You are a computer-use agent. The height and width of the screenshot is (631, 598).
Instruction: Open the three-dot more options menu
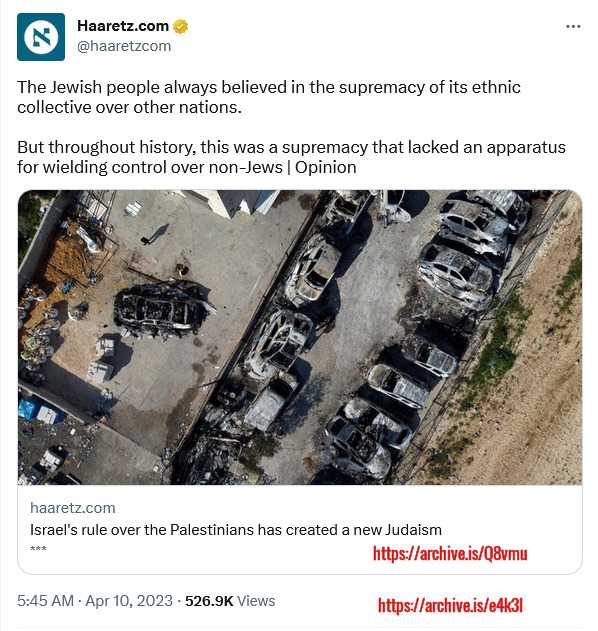coord(573,27)
